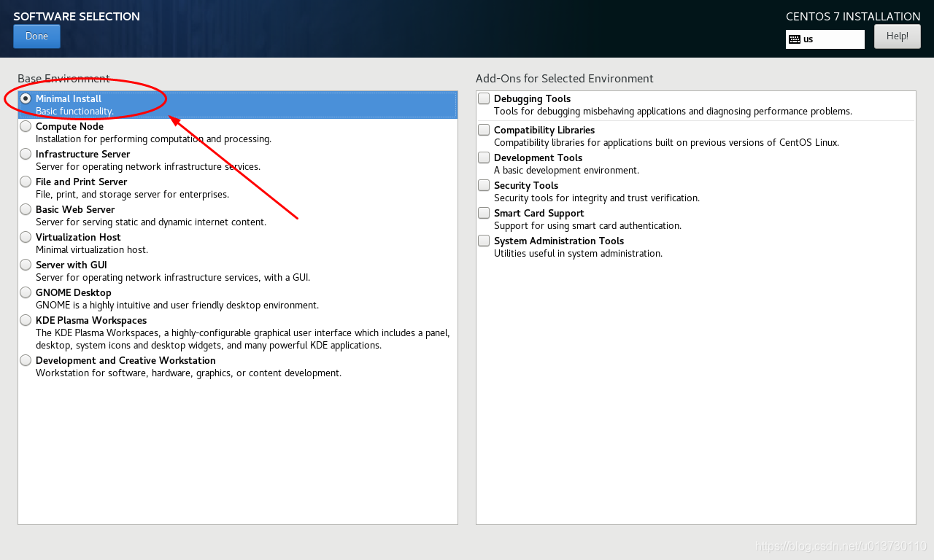Click 'Utilities useful in system administration.' text
The height and width of the screenshot is (560, 934).
coord(578,253)
